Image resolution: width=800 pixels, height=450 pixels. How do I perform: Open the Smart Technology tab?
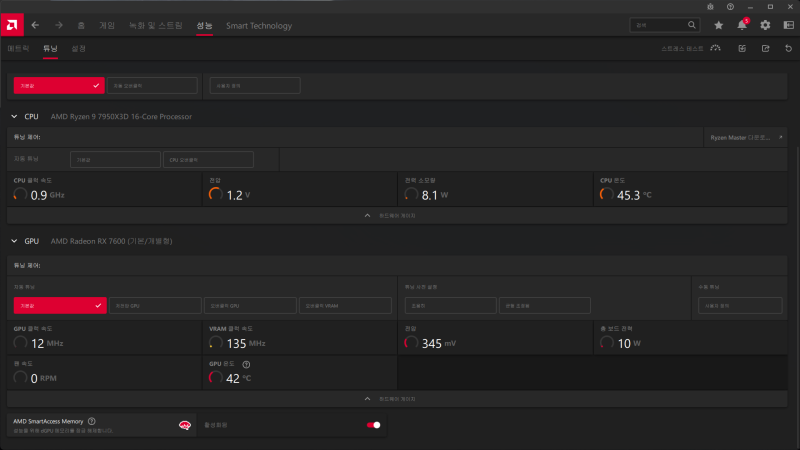point(259,26)
